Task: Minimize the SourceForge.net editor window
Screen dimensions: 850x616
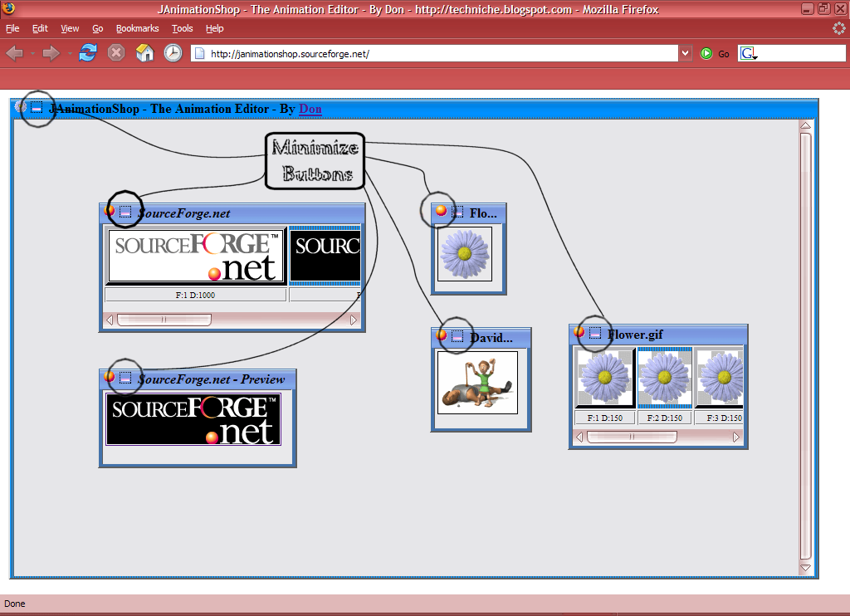Action: [x=125, y=212]
